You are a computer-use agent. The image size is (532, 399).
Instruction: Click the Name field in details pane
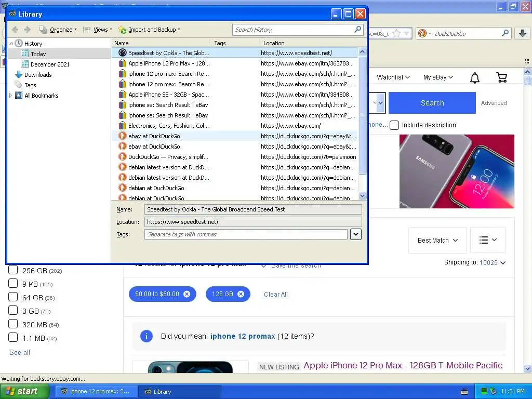click(253, 209)
